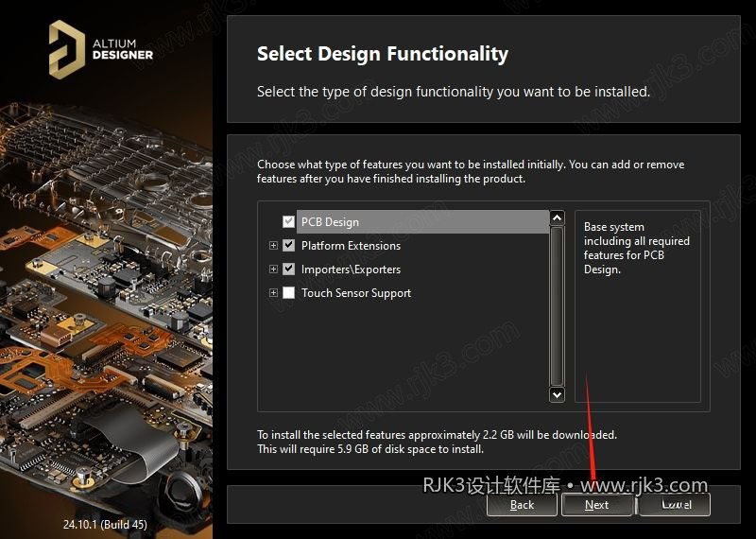Select the Touch Sensor Support label
This screenshot has width=756, height=539.
click(x=356, y=293)
